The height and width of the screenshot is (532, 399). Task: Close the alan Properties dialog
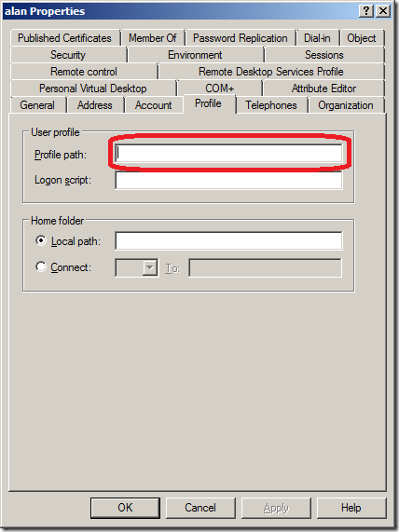click(x=383, y=11)
